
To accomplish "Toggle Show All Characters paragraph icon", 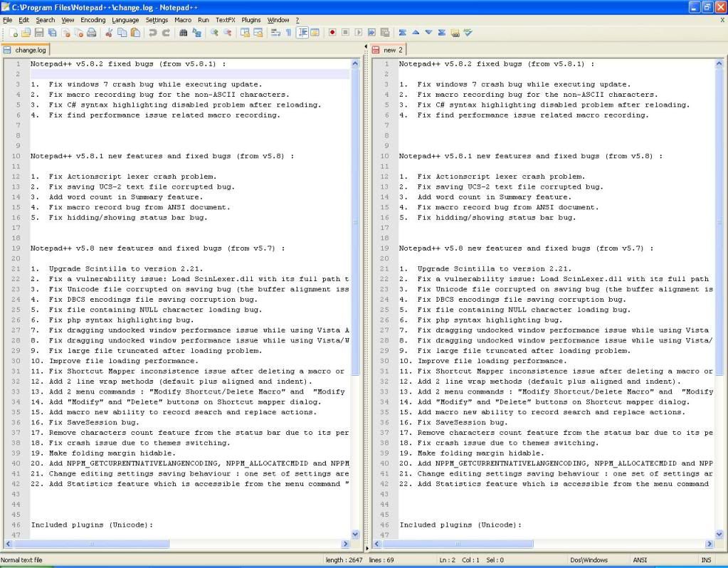I will [288, 33].
